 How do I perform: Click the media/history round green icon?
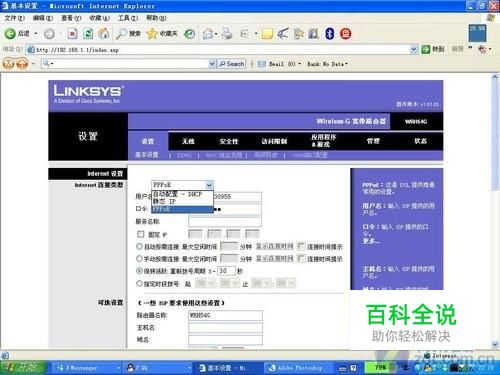190,34
